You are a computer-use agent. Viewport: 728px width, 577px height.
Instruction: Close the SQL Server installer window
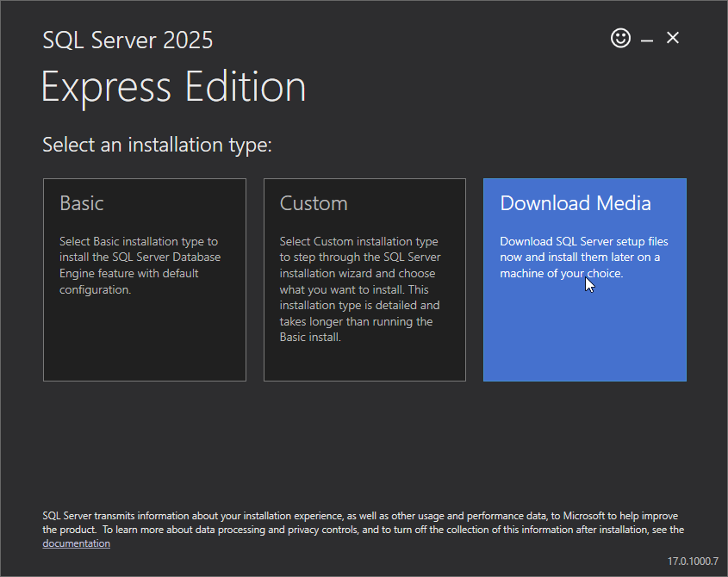coord(673,38)
